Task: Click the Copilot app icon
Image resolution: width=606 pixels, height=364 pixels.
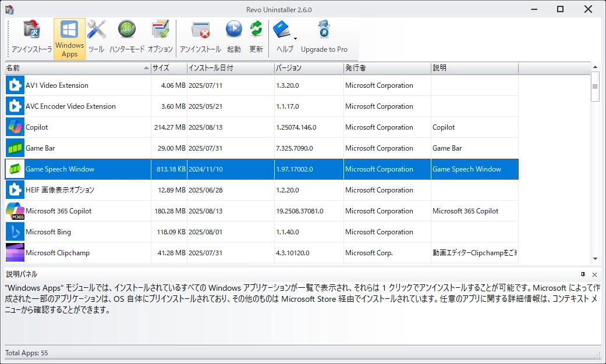Action: point(15,127)
